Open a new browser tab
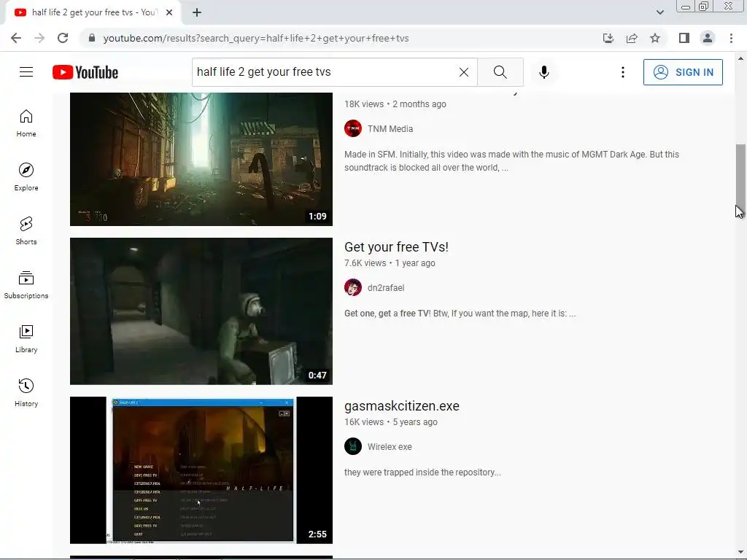747x560 pixels. click(197, 12)
